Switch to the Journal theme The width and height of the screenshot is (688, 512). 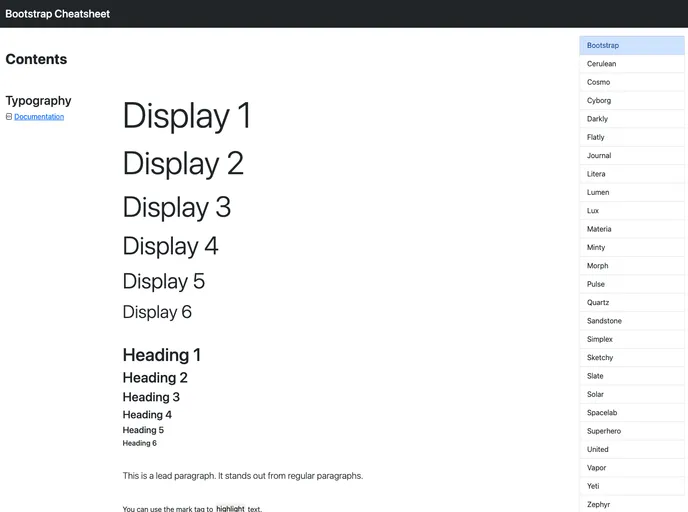coord(617,156)
